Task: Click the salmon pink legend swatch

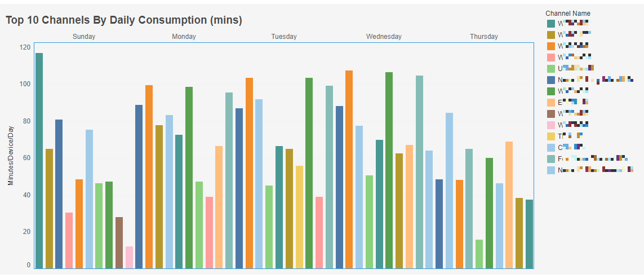Action: click(551, 58)
